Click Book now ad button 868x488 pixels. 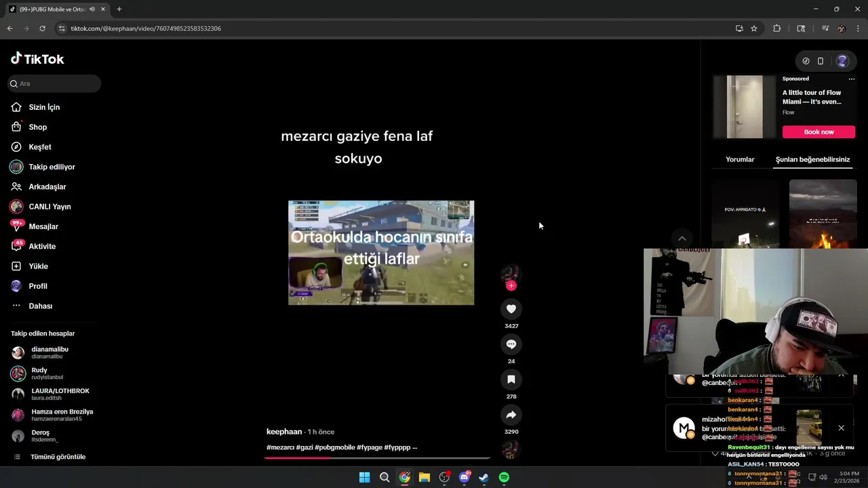click(x=818, y=131)
